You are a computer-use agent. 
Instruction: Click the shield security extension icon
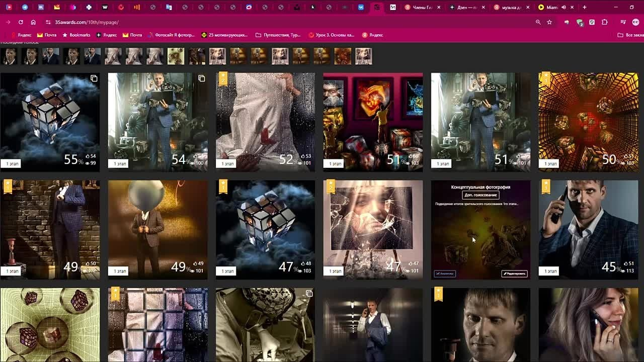pos(593,23)
